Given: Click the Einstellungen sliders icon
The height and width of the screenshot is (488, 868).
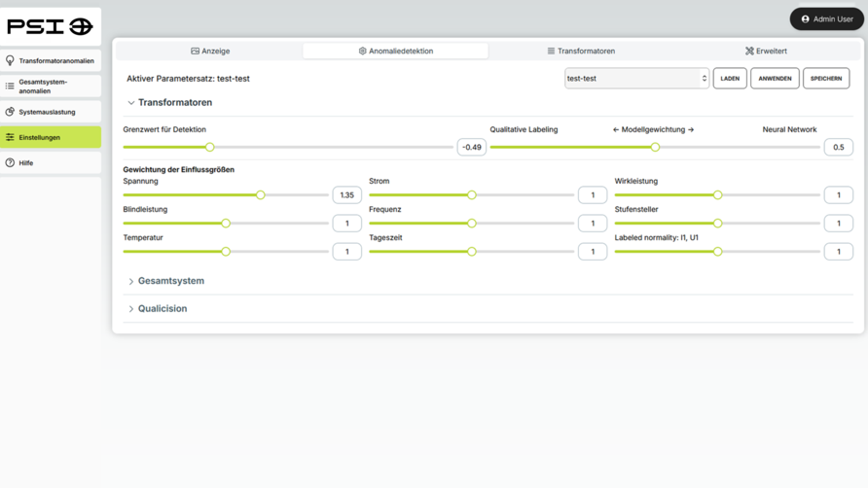Looking at the screenshot, I should (x=11, y=137).
